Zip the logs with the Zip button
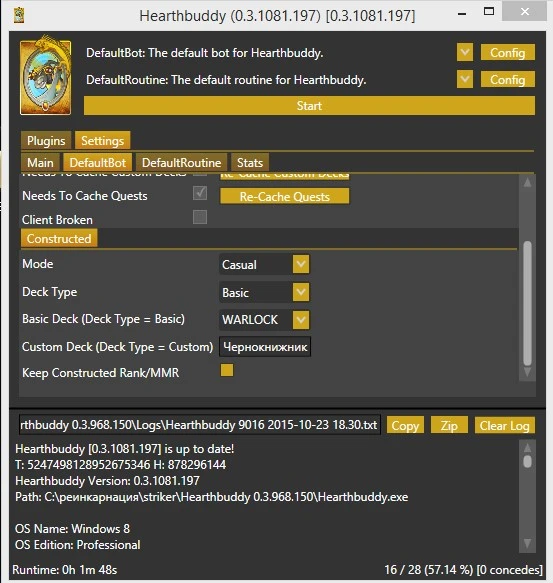553x583 pixels. pos(449,425)
